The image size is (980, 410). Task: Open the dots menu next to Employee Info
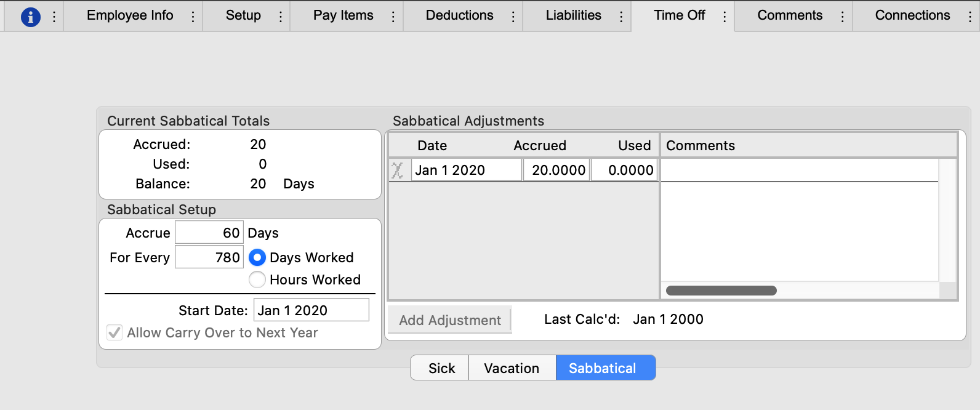pyautogui.click(x=193, y=17)
